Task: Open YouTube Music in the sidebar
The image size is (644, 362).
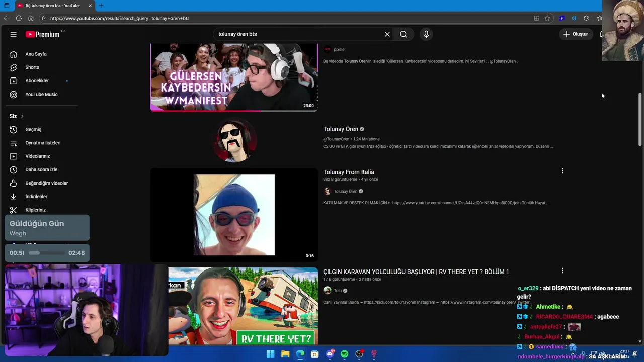Action: point(42,94)
